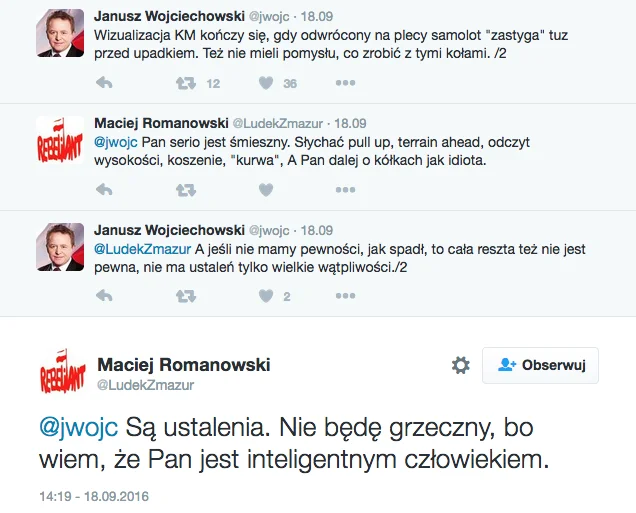Open the 14:19 - 18.09.2016 timestamp
The width and height of the screenshot is (636, 513).
coord(94,496)
